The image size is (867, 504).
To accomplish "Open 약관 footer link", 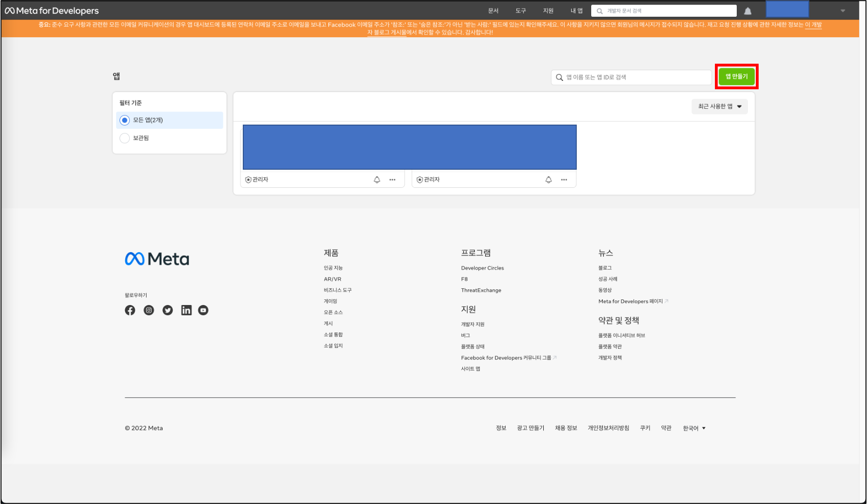I will click(666, 428).
